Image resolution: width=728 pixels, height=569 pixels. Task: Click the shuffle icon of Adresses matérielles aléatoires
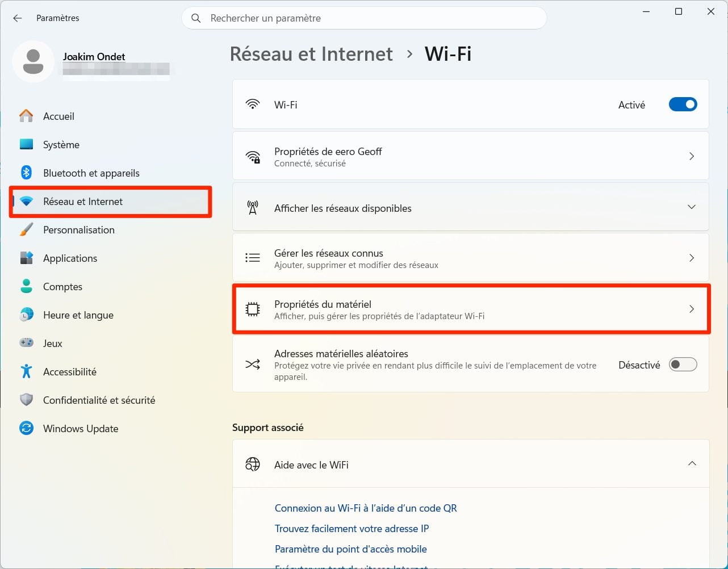coord(253,364)
